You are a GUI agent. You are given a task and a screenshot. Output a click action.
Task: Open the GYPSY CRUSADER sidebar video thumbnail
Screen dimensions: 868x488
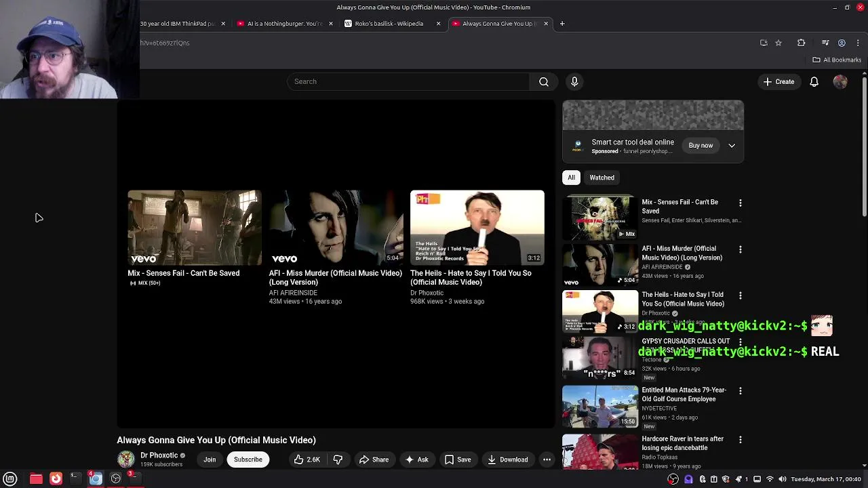click(x=600, y=359)
